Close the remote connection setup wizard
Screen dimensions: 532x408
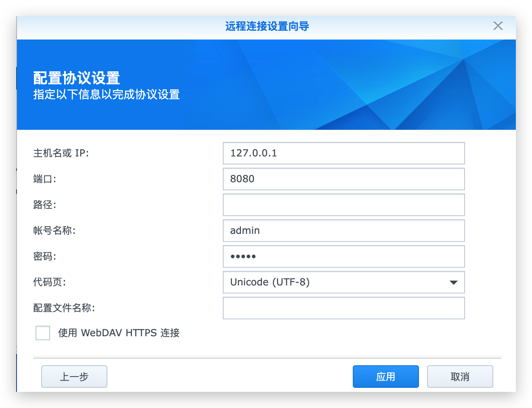[498, 26]
